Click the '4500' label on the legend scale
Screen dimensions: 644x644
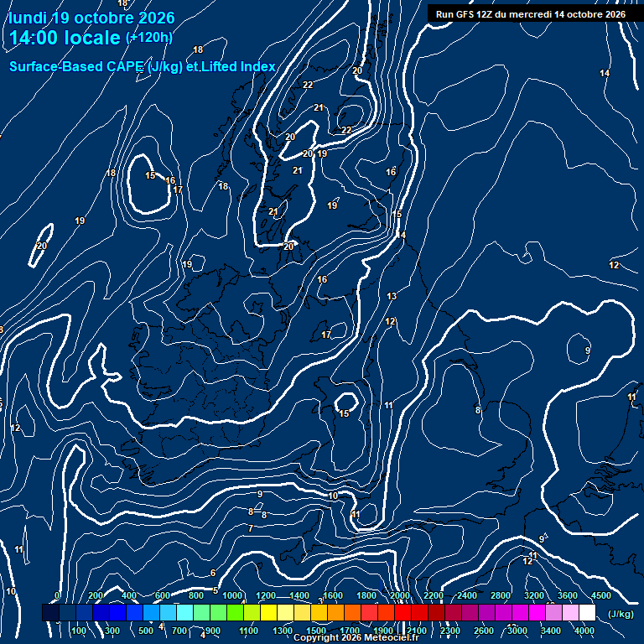point(601,595)
